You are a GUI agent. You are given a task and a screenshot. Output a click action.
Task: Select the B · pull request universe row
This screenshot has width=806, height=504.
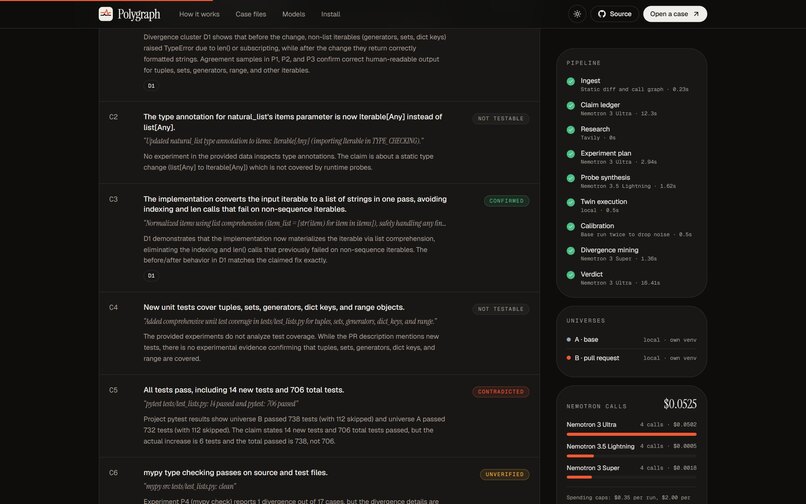631,358
